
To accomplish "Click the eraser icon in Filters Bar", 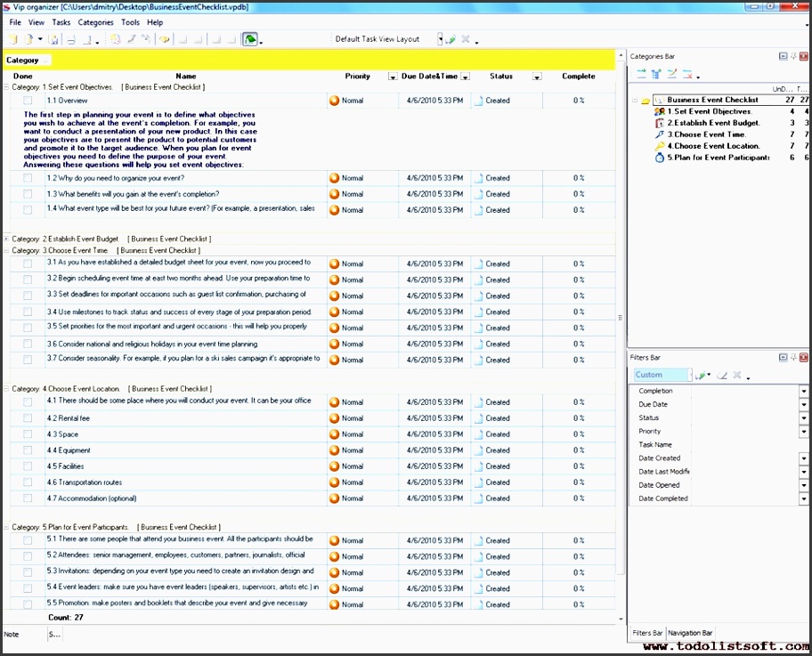I will (x=722, y=376).
